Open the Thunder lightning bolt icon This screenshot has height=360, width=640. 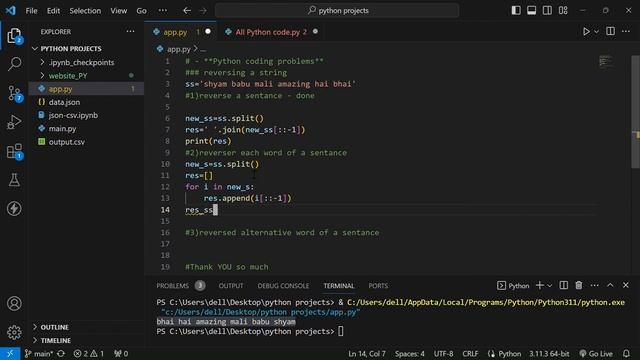click(14, 209)
